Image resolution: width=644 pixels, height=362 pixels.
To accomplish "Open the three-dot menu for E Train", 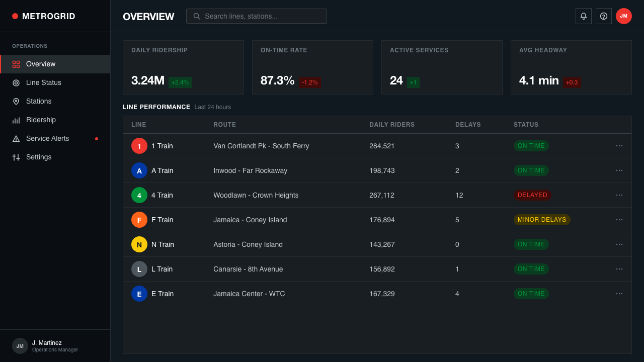I will (x=619, y=294).
